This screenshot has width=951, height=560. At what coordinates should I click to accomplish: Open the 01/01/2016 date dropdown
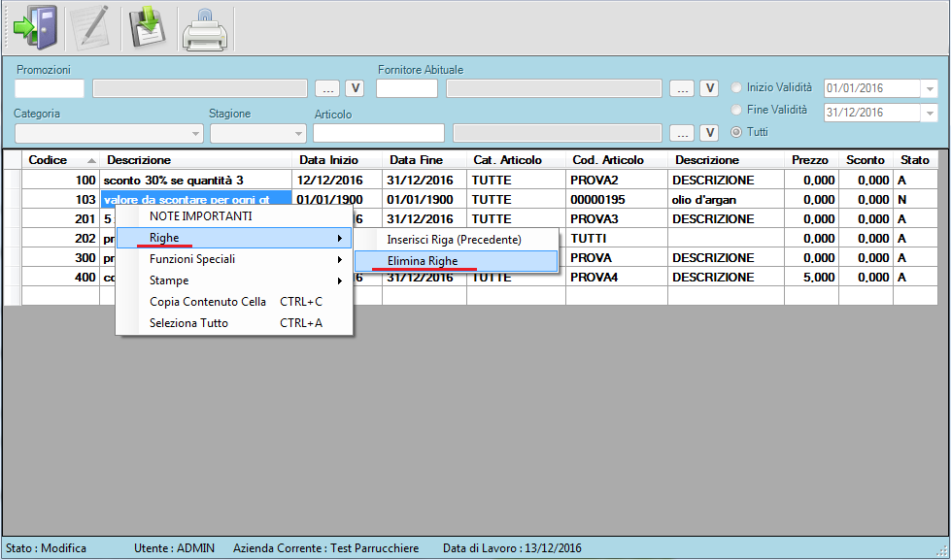point(930,89)
